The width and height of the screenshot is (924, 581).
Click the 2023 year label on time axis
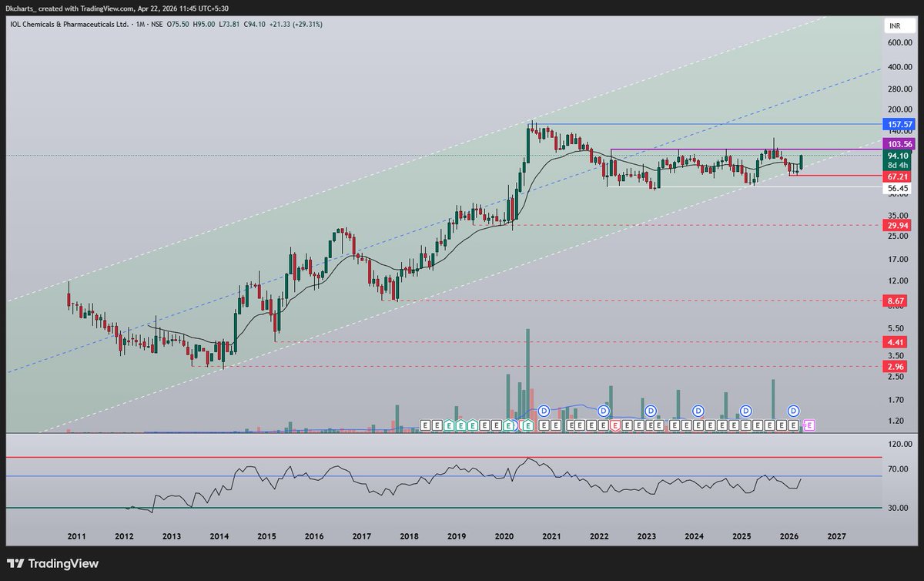click(647, 536)
